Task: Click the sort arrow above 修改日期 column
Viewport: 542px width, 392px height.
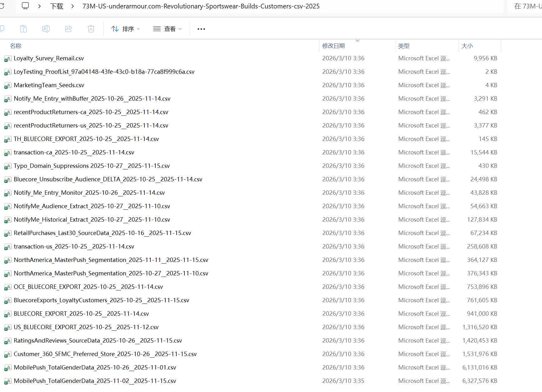Action: pyautogui.click(x=357, y=41)
